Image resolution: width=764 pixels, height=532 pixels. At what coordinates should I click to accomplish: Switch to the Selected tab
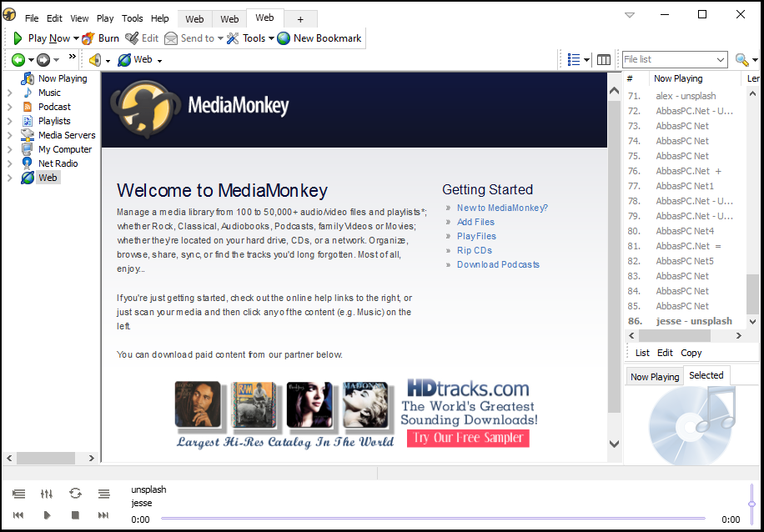coord(706,375)
